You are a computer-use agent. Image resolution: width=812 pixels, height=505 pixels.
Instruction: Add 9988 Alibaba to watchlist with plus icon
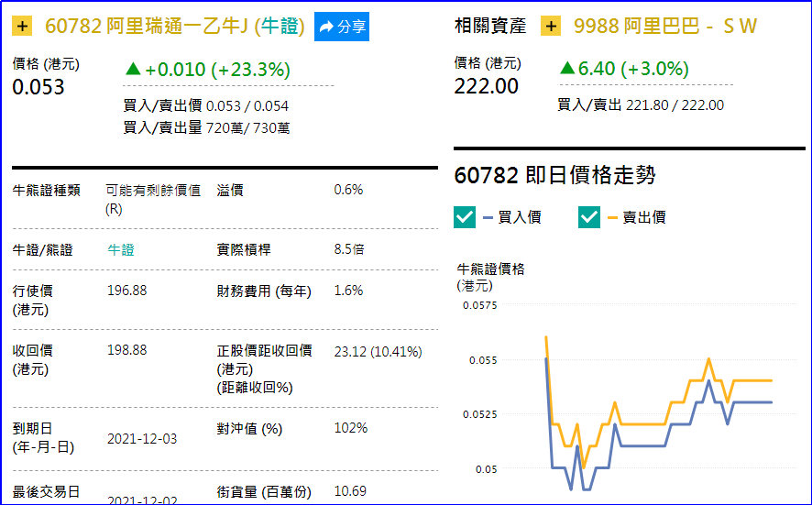551,26
